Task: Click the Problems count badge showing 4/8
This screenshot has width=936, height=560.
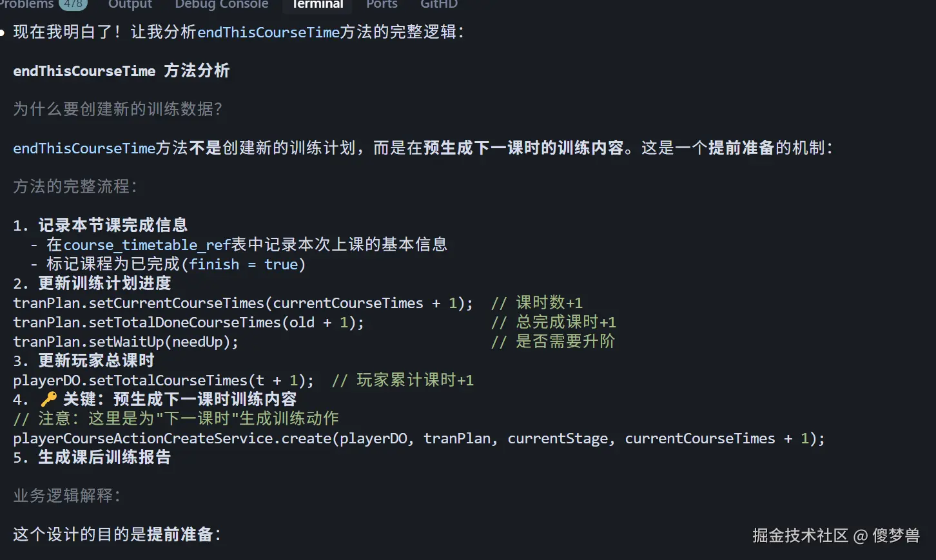Action: click(73, 3)
